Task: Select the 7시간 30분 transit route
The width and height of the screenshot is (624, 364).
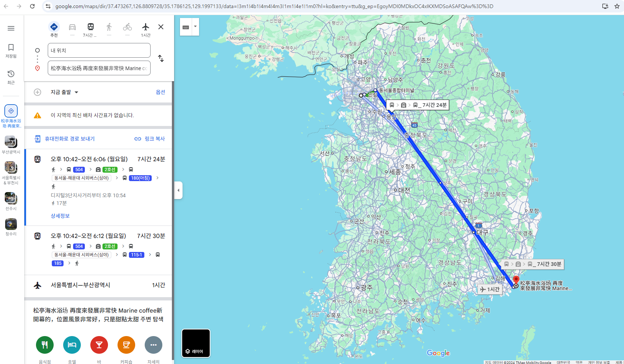Action: coord(98,251)
